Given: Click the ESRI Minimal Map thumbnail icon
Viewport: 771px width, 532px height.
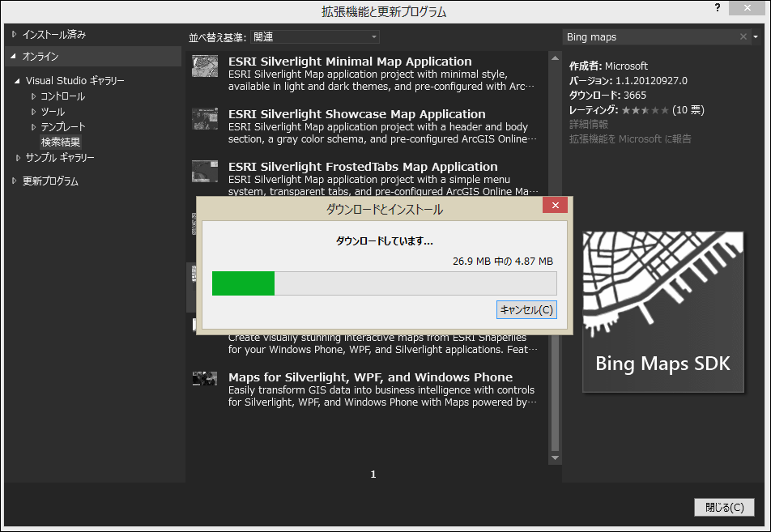Looking at the screenshot, I should 205,66.
